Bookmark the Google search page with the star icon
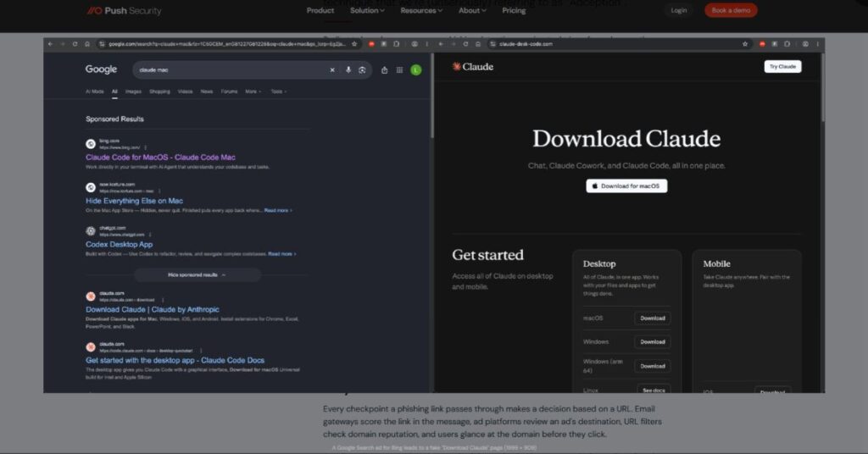This screenshot has width=868, height=454. [x=354, y=44]
